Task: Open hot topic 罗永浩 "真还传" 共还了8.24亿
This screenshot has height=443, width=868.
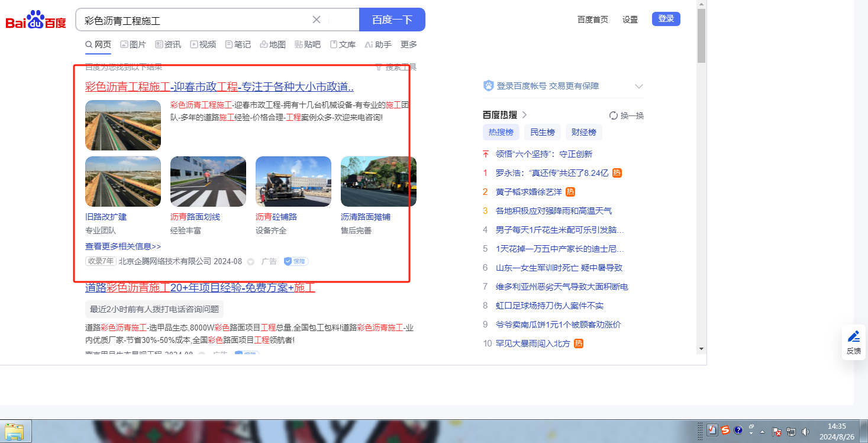Action: (x=552, y=173)
